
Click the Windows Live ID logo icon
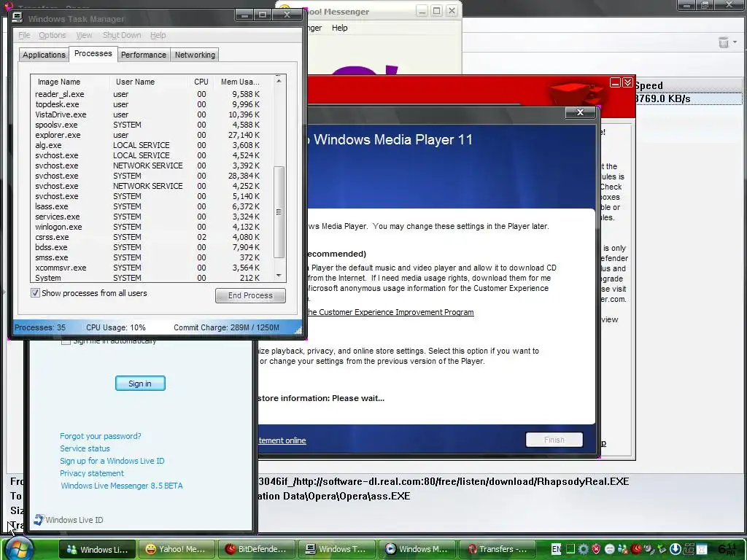(39, 519)
